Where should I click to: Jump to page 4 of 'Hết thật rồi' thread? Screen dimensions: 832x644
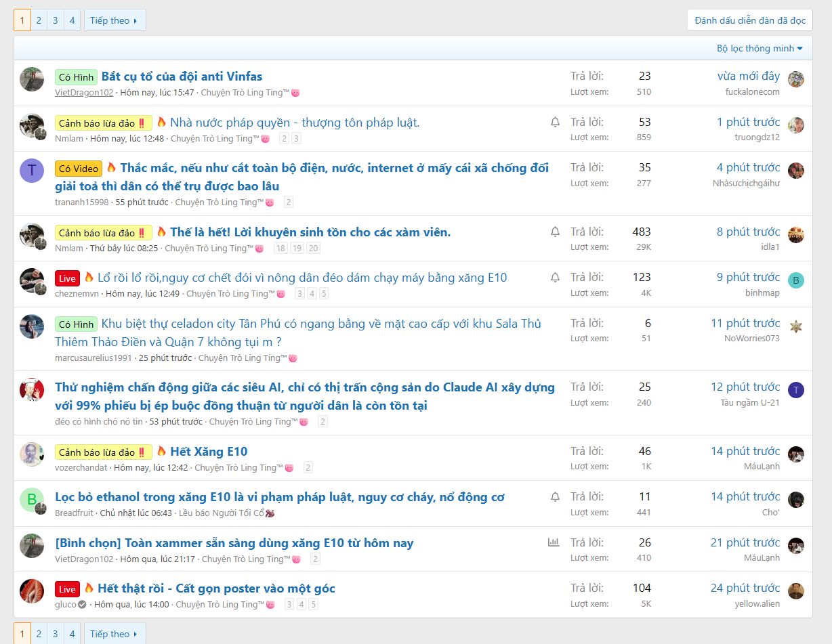(301, 605)
